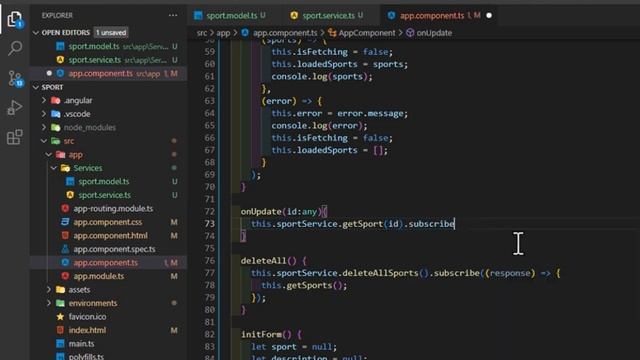Open app.component.css file
The image size is (640, 360).
tap(108, 222)
